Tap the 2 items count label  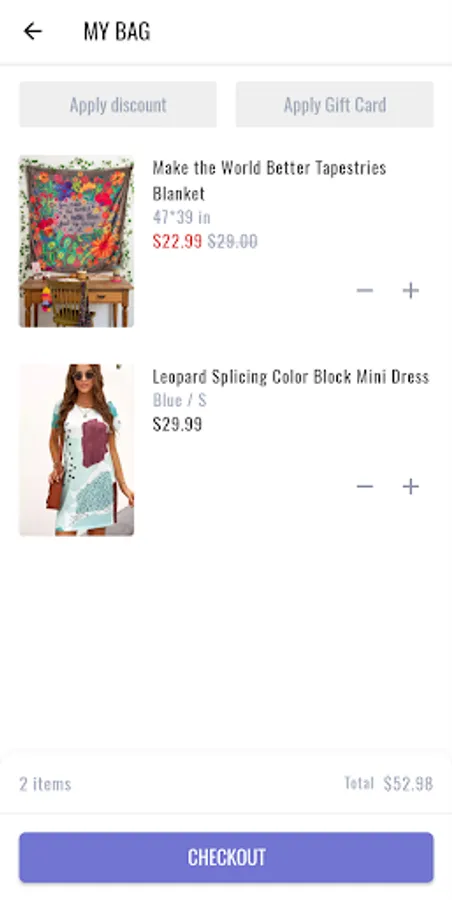tap(45, 783)
